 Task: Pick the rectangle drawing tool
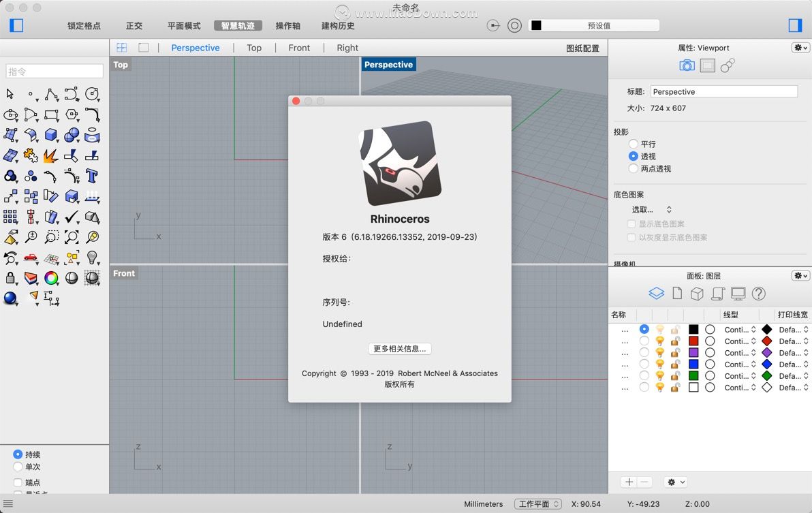coord(51,114)
